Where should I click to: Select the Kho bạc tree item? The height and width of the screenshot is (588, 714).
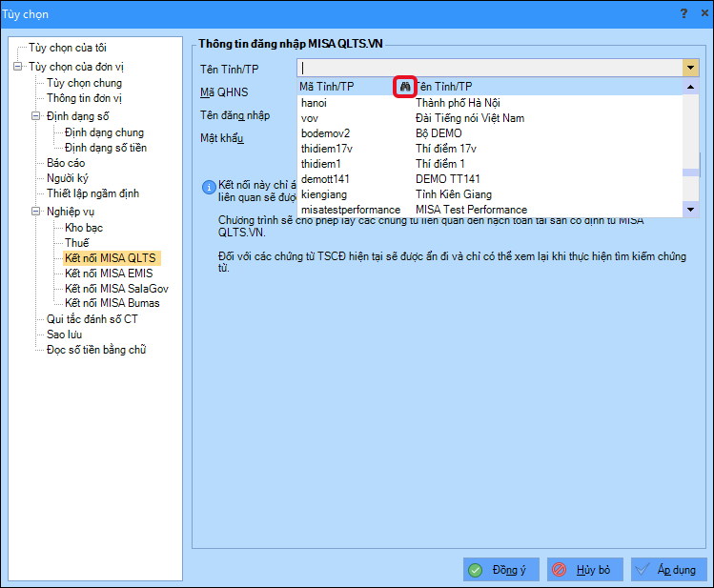click(84, 228)
